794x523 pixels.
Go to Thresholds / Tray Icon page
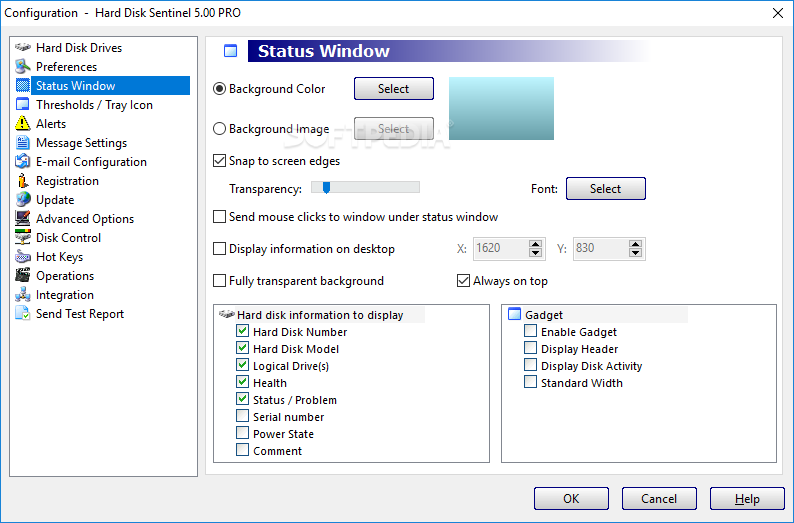click(x=94, y=105)
